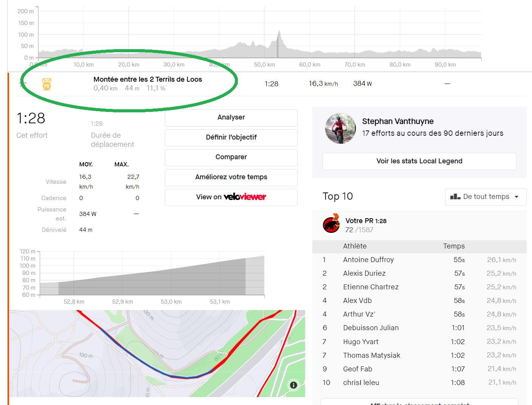
Task: Click Améliorez votre temps button
Action: click(x=231, y=177)
